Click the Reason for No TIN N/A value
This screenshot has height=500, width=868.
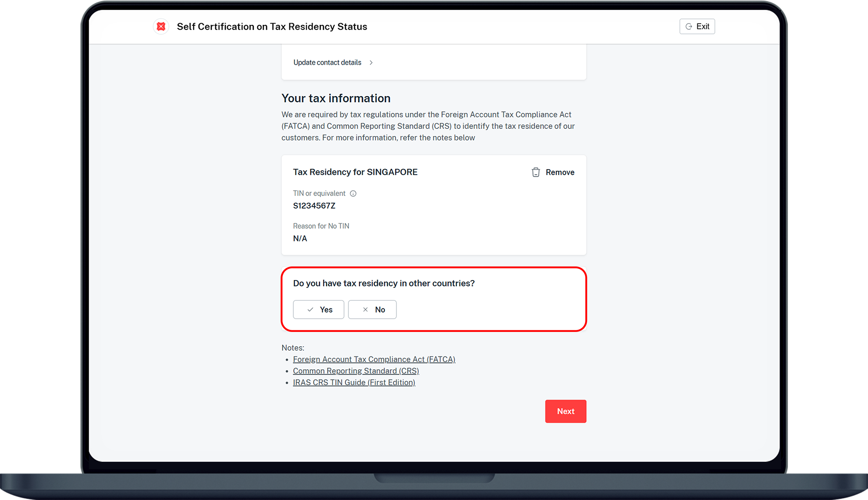point(300,239)
